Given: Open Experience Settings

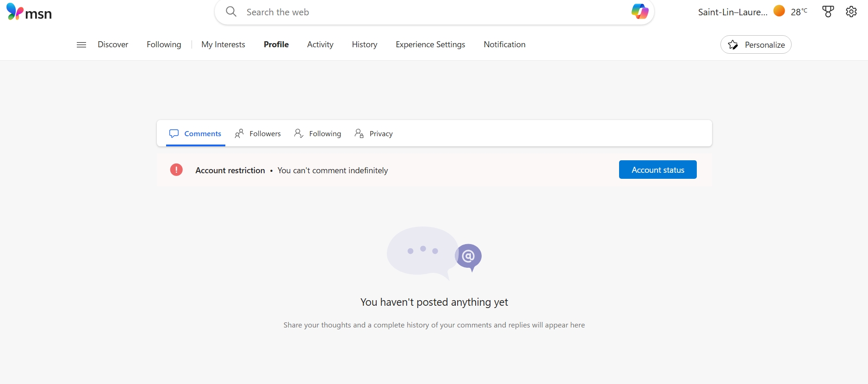Looking at the screenshot, I should tap(430, 44).
